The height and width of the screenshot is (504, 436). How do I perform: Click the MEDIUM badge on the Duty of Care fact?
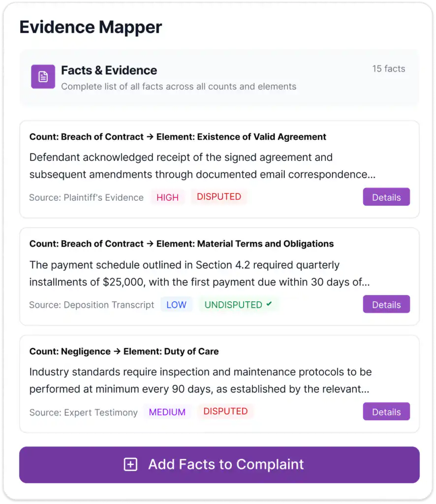coord(167,411)
